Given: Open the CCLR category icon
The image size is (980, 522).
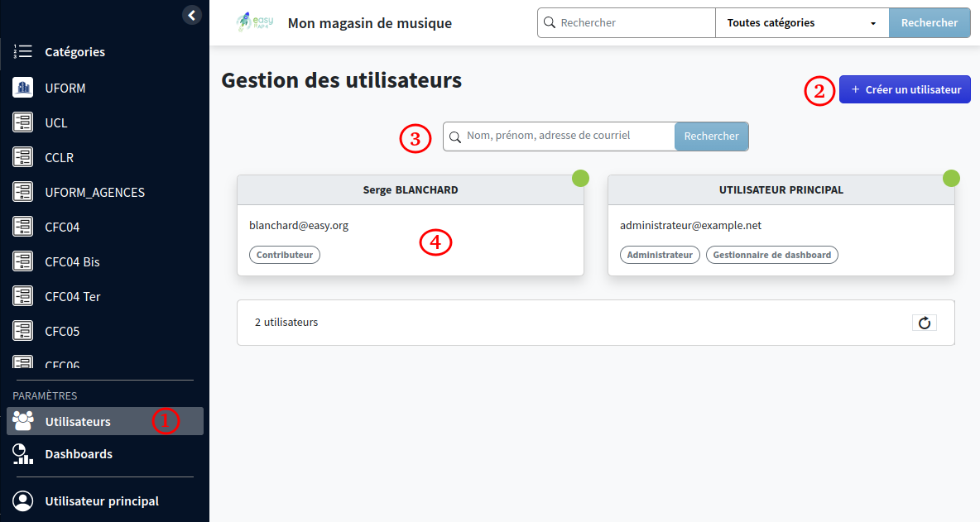Looking at the screenshot, I should pos(22,156).
